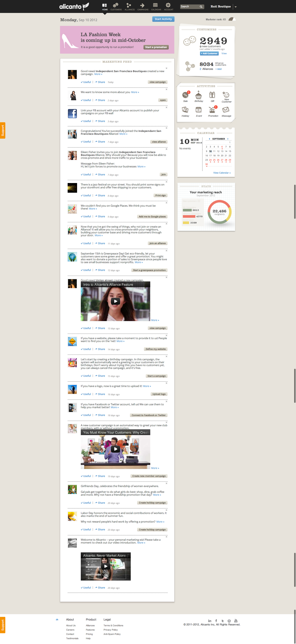Image resolution: width=296 pixels, height=644 pixels.
Task: Select September 24 in the mini calendar
Action: coord(210,160)
